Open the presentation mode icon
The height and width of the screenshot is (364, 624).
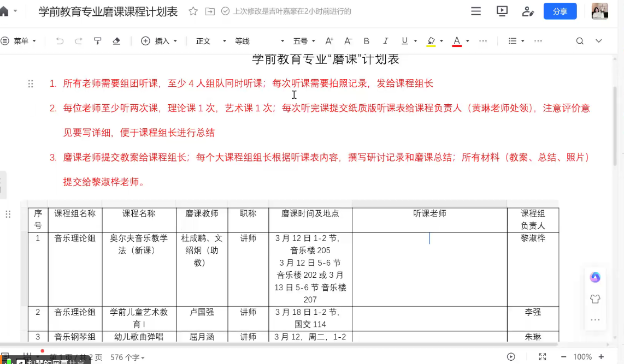pyautogui.click(x=502, y=11)
